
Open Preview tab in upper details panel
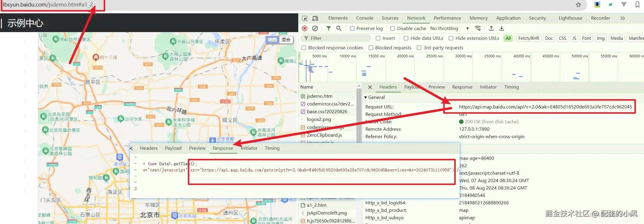click(x=436, y=87)
